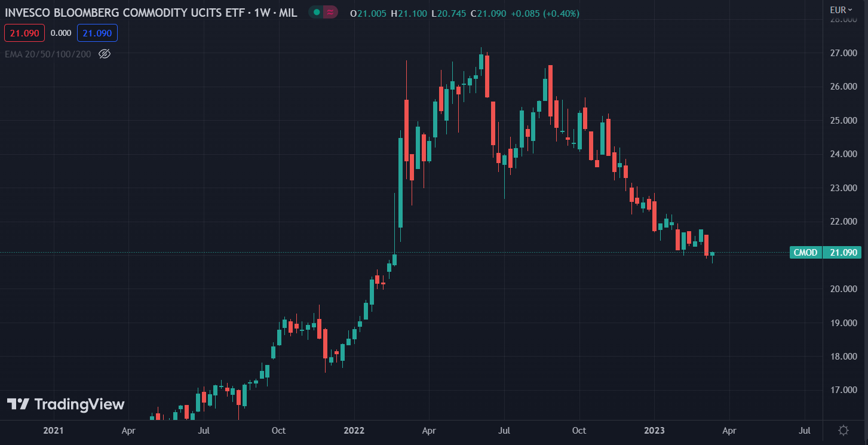This screenshot has height=445, width=868.
Task: Click the 27.000 price axis label
Action: point(844,53)
